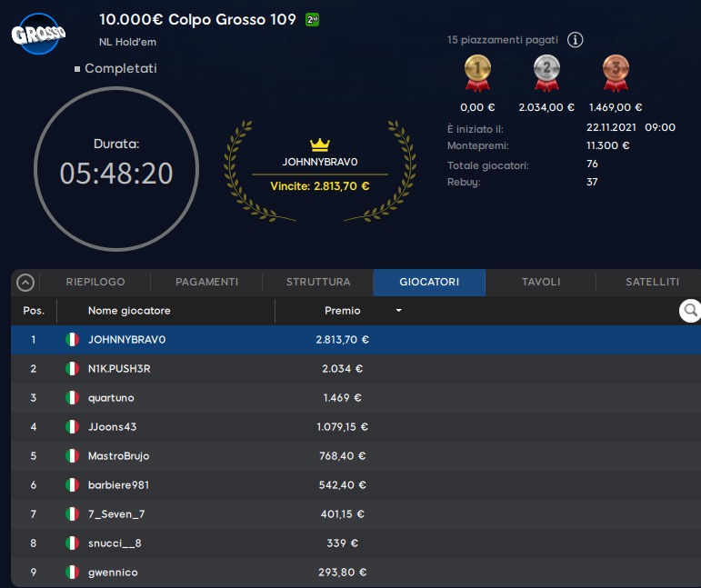Switch to the Riepilogo tab

click(x=95, y=282)
